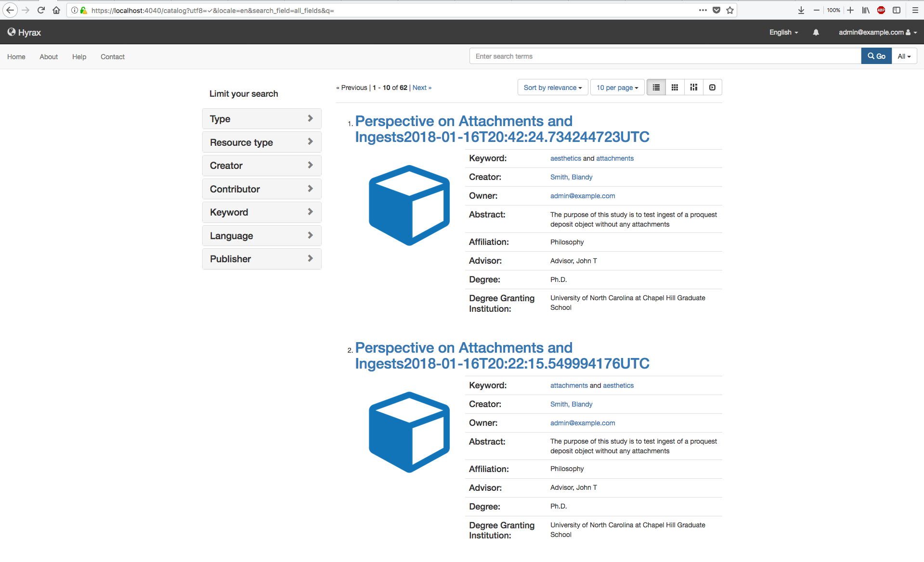Go to Home nav link
924x562 pixels.
(x=16, y=57)
